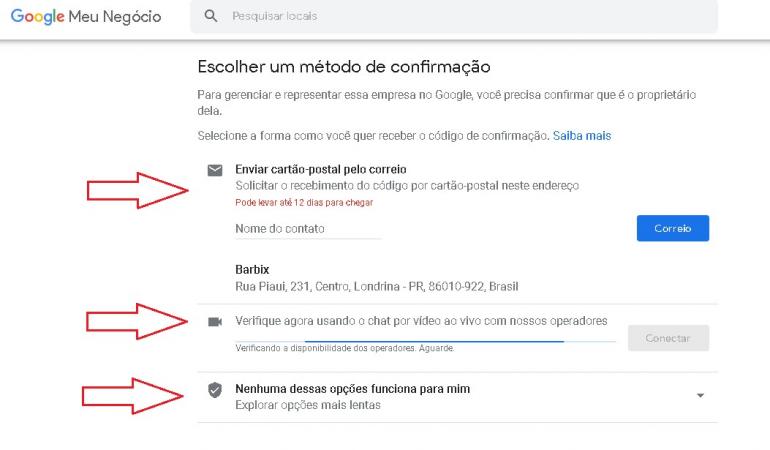Click the Barbix business name
This screenshot has height=450, width=770.
click(252, 269)
